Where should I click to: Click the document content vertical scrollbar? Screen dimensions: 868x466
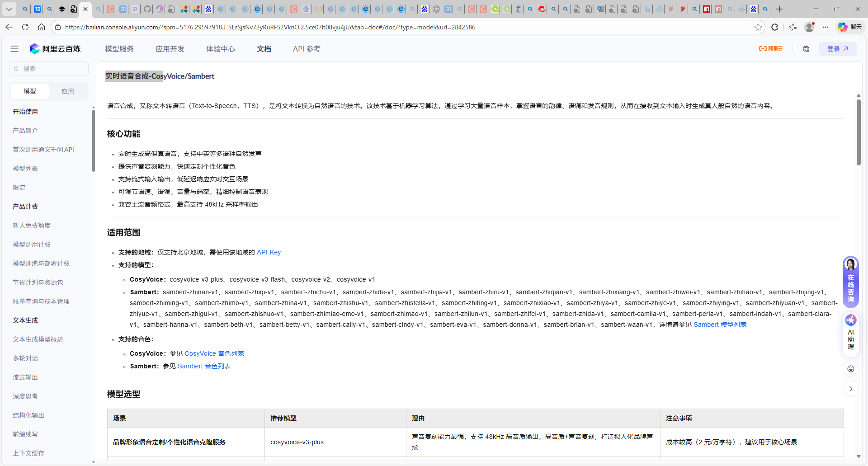point(859,132)
